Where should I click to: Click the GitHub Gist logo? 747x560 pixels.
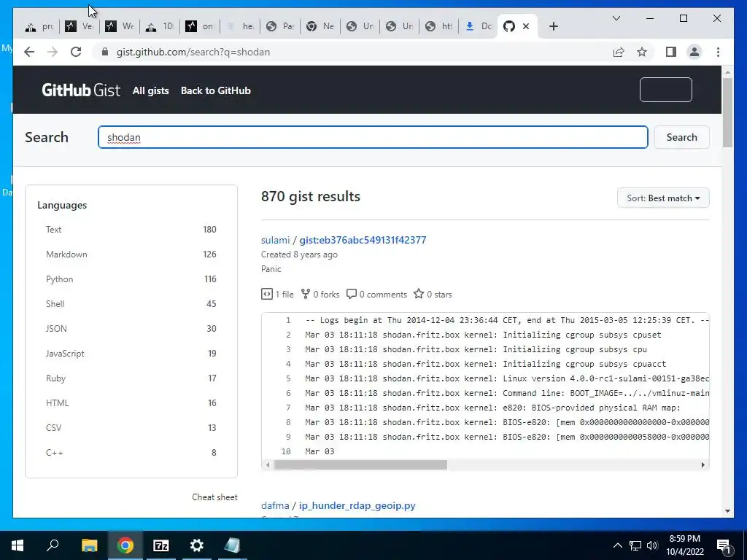pyautogui.click(x=81, y=90)
